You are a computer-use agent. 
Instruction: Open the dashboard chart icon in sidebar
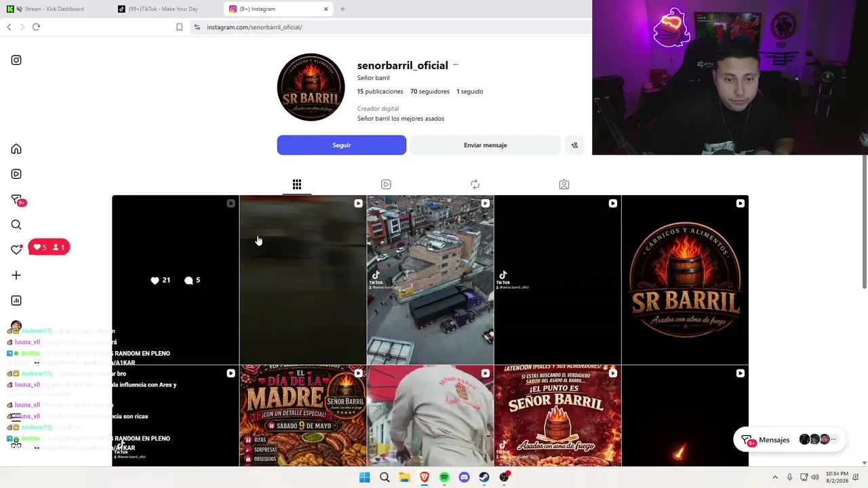(16, 300)
